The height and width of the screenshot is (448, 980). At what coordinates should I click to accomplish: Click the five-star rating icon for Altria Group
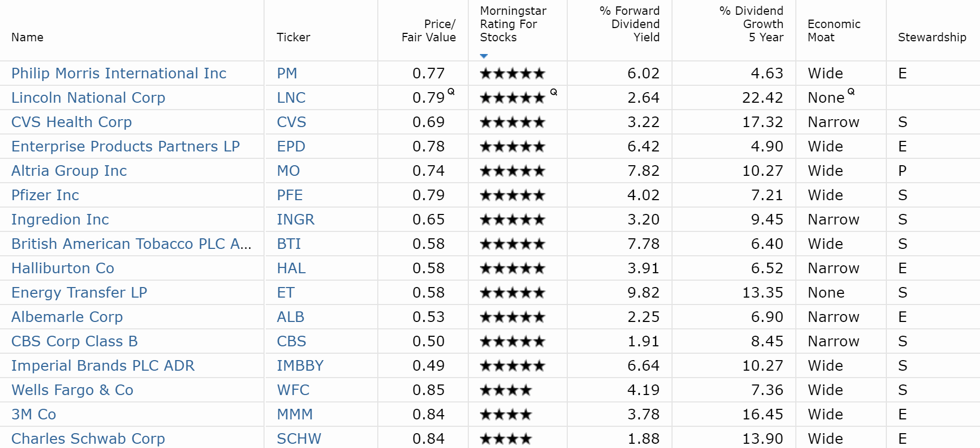pos(511,171)
